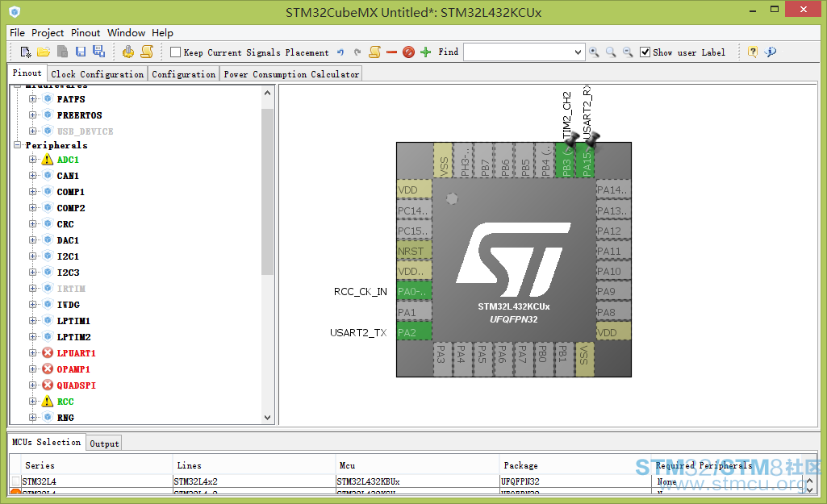Expand the COMP1 peripheral node
Screen dimensions: 827x504
[33, 191]
